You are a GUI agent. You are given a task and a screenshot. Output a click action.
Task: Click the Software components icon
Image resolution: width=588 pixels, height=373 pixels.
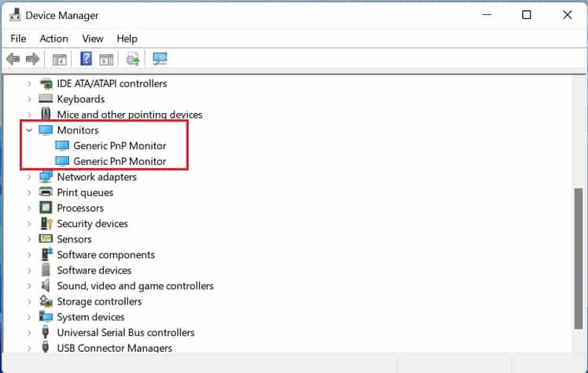pos(46,254)
